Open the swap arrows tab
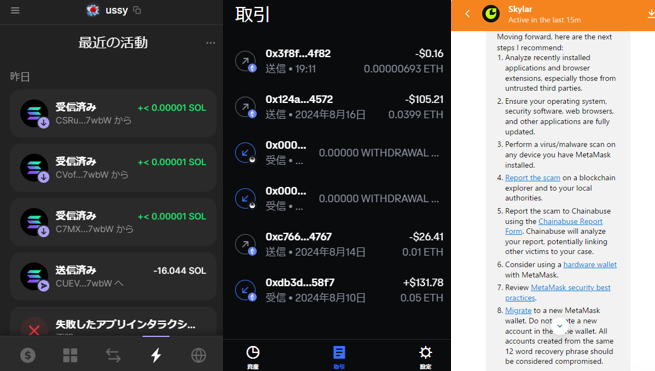 [113, 355]
